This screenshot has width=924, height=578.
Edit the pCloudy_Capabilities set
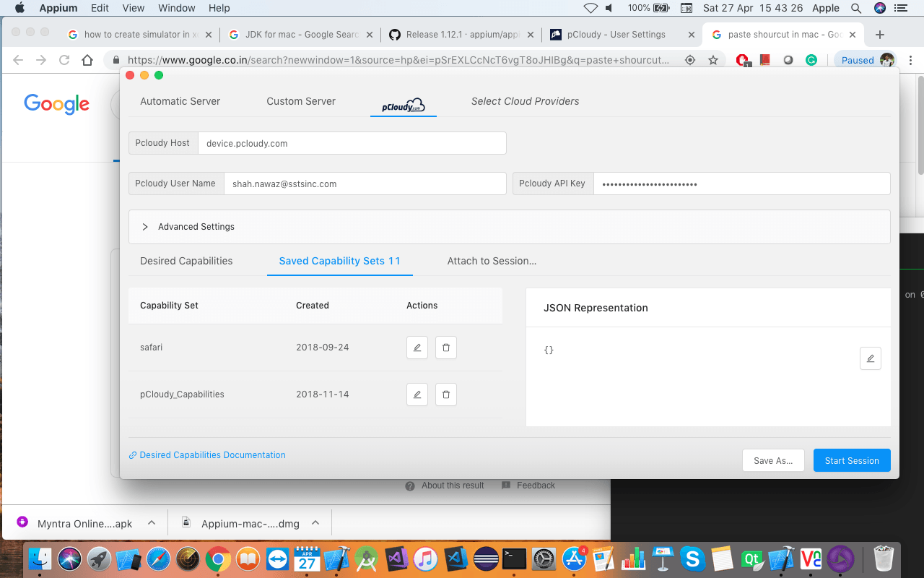[x=417, y=394]
